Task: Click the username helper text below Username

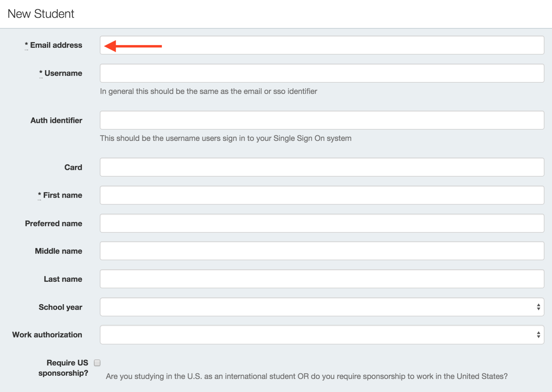Action: coord(209,91)
